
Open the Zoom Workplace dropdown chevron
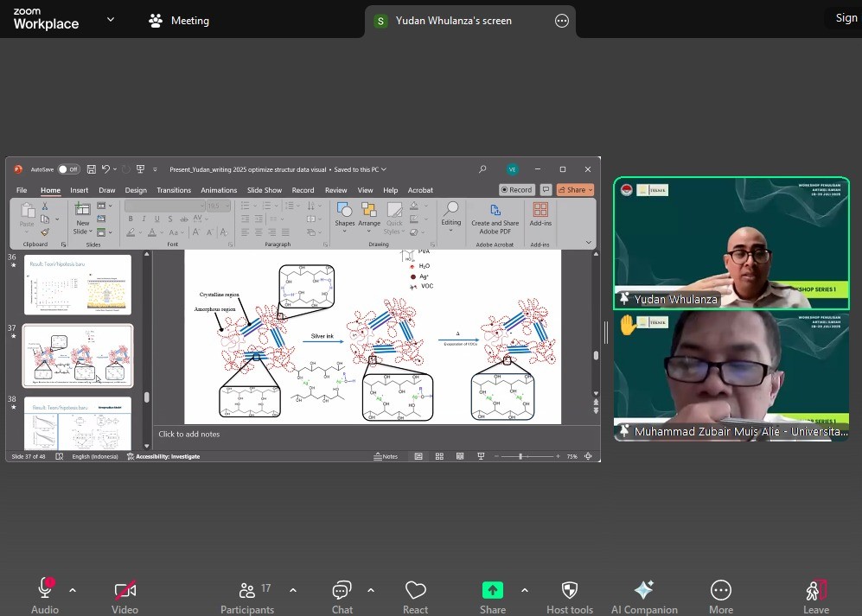pyautogui.click(x=110, y=19)
